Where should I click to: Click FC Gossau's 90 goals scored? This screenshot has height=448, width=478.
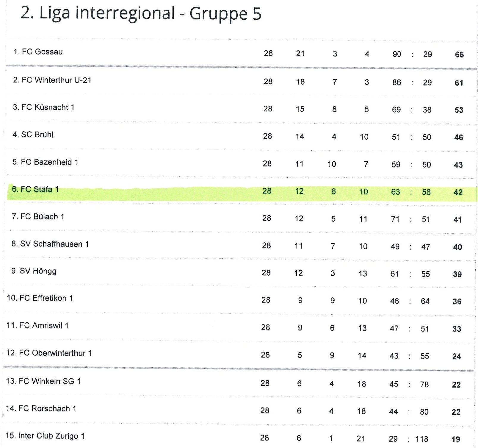(397, 54)
